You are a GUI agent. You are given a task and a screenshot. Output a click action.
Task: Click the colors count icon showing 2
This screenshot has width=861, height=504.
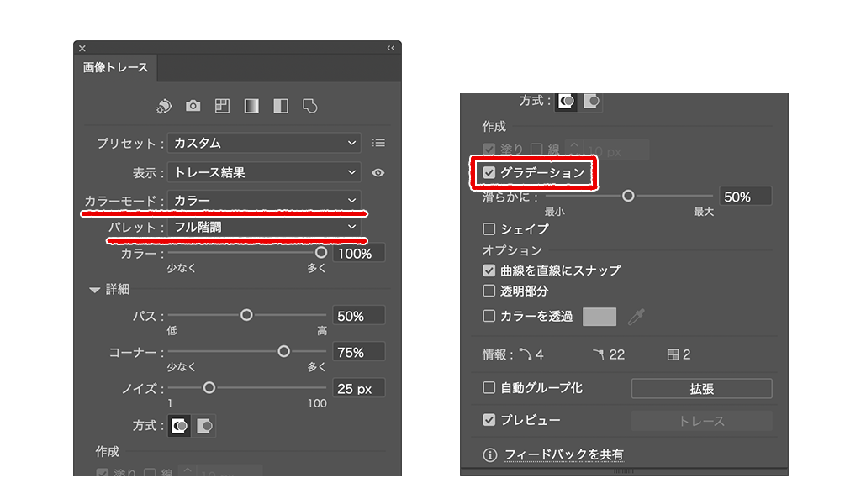(673, 354)
